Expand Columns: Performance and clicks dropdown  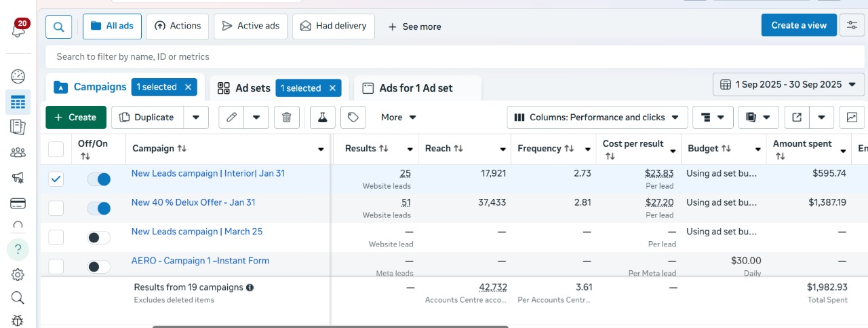(597, 117)
